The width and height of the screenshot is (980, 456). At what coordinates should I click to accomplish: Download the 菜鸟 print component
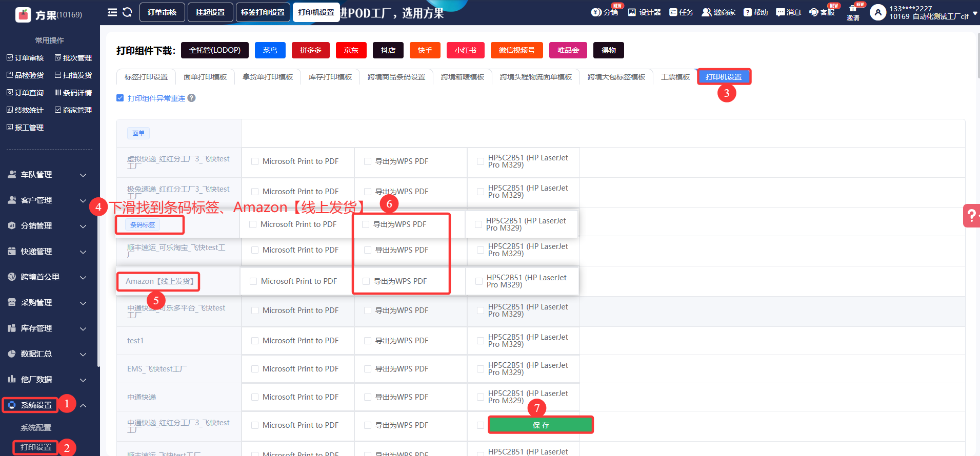(270, 50)
